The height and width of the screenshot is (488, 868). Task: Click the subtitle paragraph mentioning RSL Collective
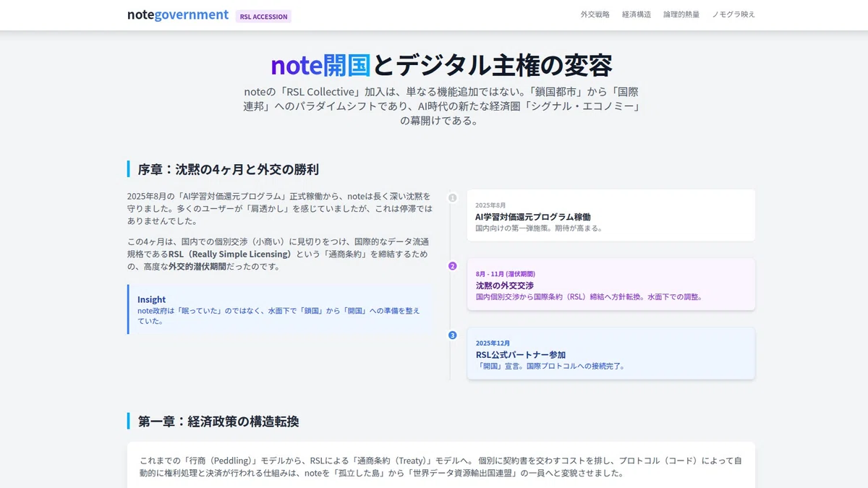click(x=441, y=106)
